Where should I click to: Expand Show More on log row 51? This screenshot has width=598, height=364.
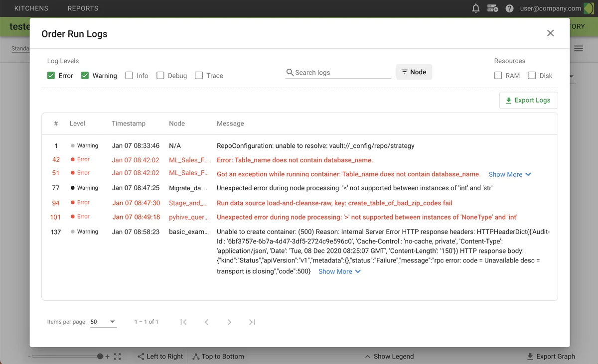pyautogui.click(x=510, y=174)
